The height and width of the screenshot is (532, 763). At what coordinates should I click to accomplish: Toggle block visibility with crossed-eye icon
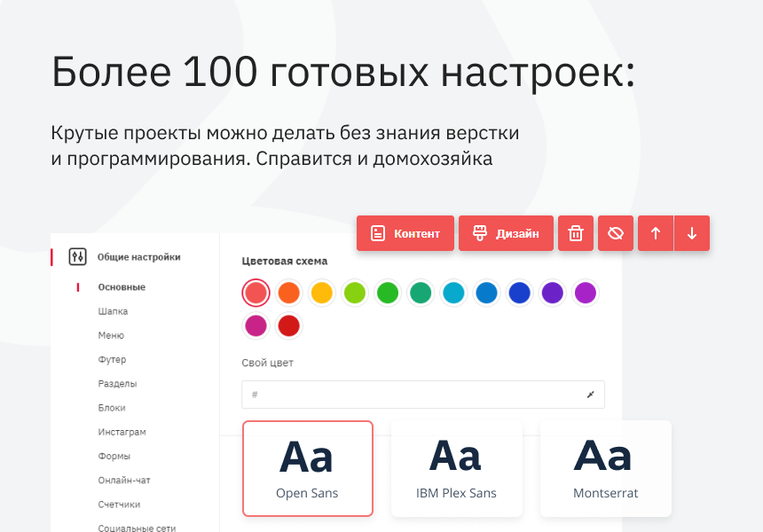coord(616,233)
